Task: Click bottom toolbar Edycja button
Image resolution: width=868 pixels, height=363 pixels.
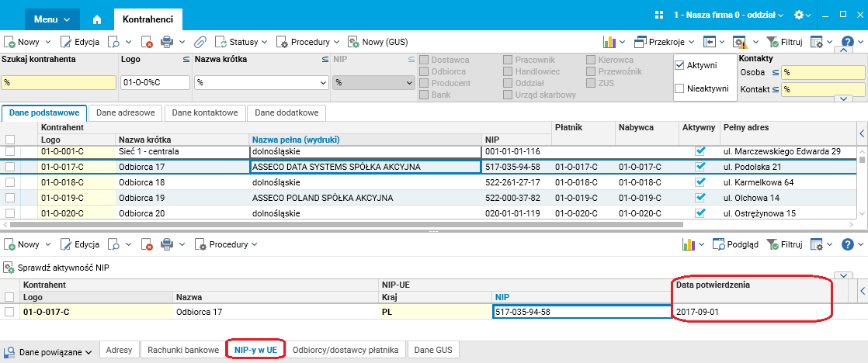Action: (80, 244)
